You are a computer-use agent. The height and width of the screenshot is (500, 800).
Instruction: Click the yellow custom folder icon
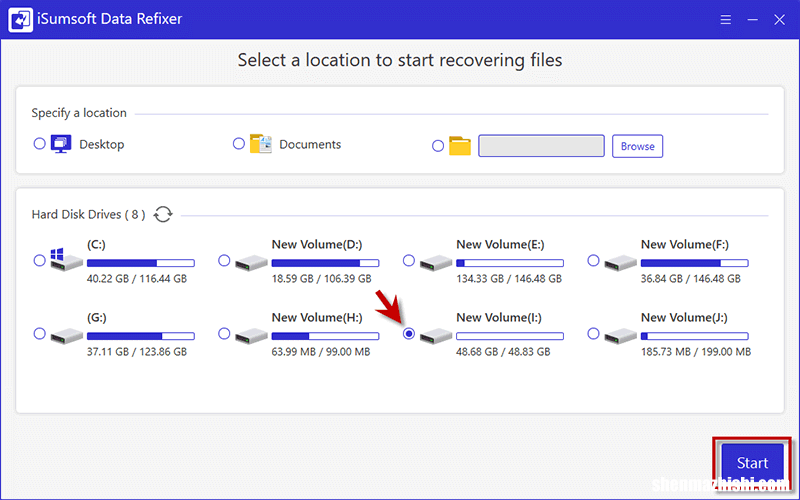[460, 146]
